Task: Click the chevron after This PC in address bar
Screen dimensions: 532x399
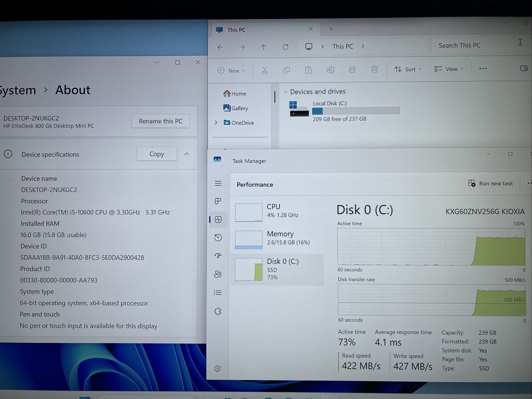Action: pos(363,46)
